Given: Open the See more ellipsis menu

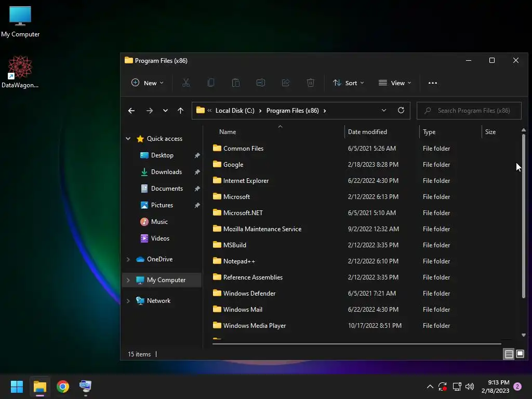Looking at the screenshot, I should pyautogui.click(x=433, y=83).
